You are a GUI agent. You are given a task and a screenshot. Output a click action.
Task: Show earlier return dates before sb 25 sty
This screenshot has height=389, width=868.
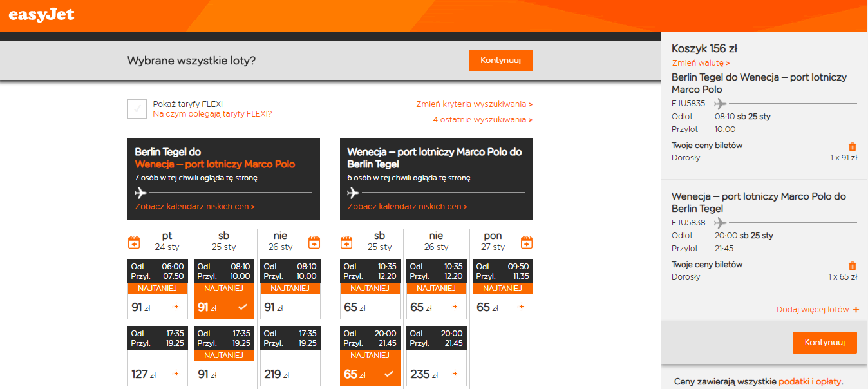[x=346, y=242]
